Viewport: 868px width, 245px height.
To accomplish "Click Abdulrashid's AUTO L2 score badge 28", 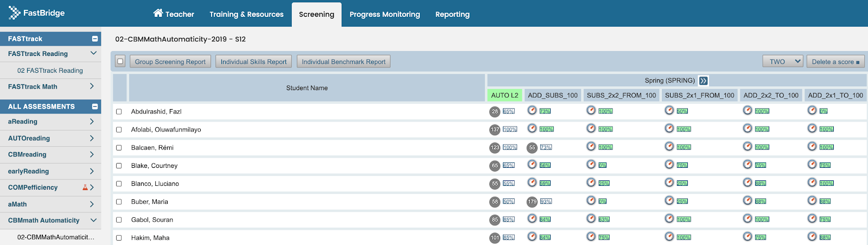I will coord(495,111).
